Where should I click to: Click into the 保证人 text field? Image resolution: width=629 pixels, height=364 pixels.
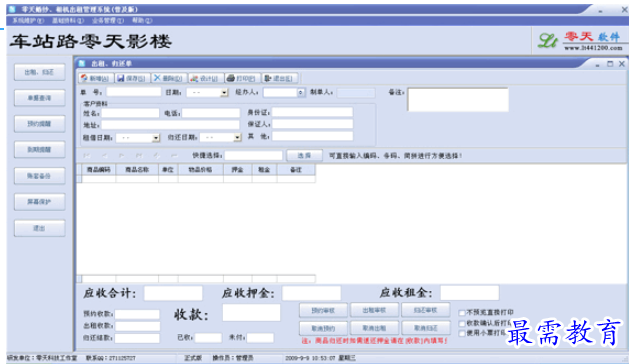(x=312, y=124)
